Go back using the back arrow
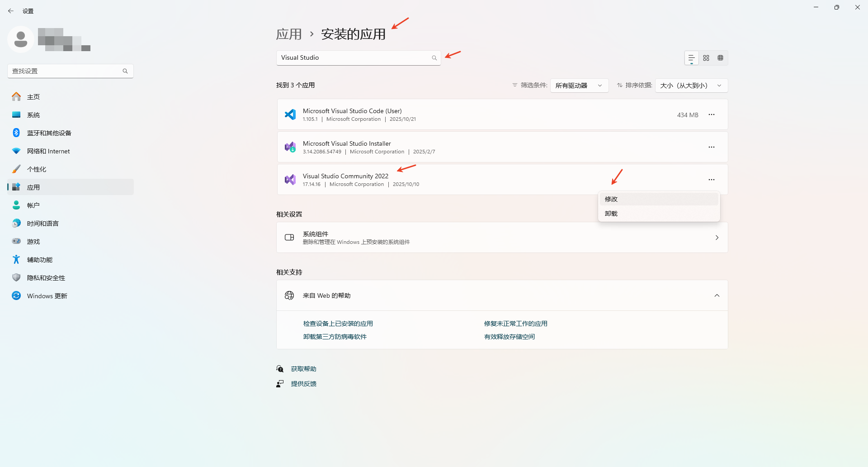 point(11,11)
